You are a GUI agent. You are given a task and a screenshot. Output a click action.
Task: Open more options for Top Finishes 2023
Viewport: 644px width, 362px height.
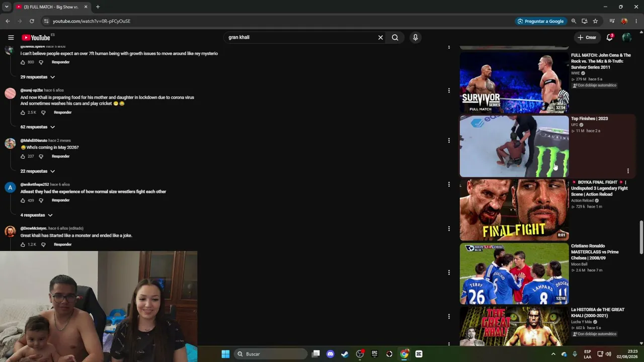coord(628,171)
